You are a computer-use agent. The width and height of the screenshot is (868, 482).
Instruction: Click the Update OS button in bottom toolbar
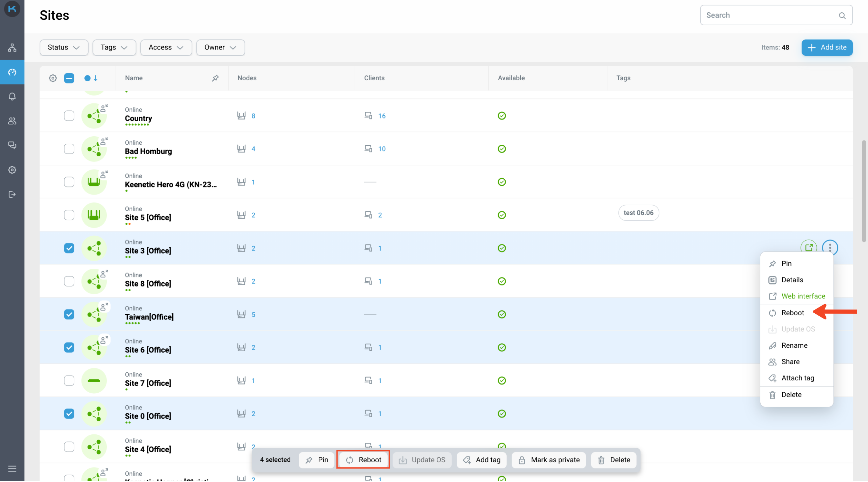[x=423, y=459]
